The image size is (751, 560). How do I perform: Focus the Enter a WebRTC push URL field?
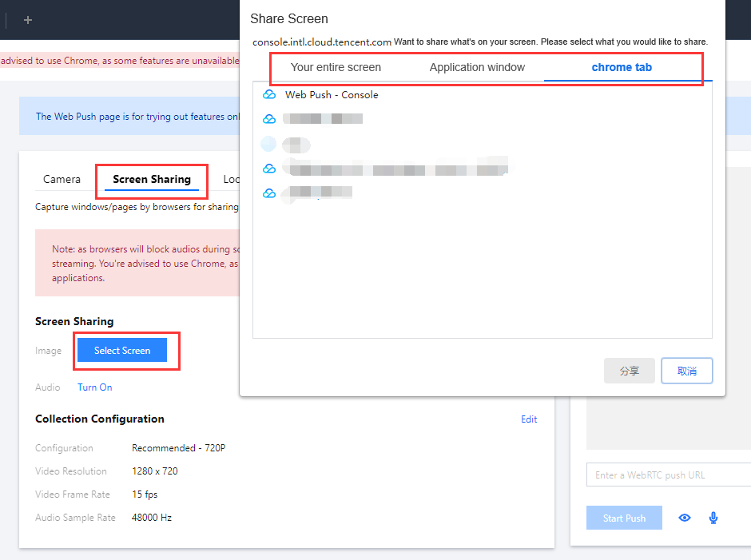669,475
